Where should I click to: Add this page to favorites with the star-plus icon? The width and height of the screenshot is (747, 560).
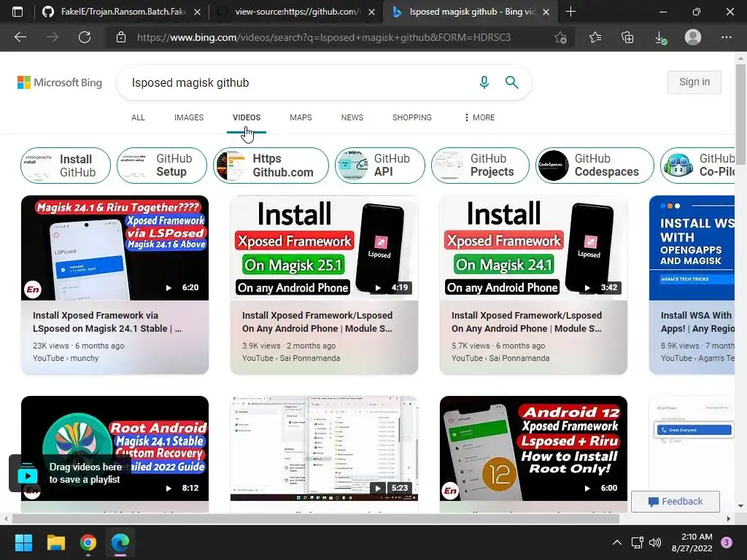[x=561, y=37]
